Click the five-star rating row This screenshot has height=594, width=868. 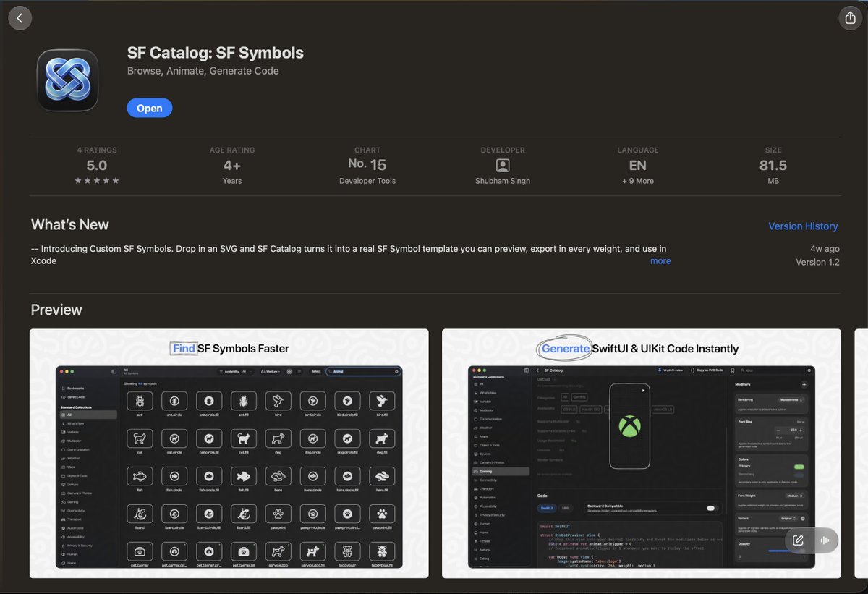tap(97, 181)
